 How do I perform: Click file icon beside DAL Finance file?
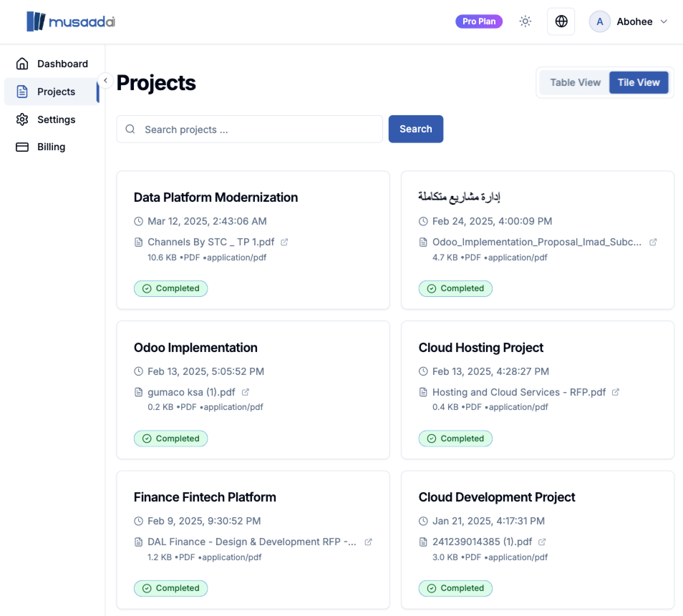139,542
